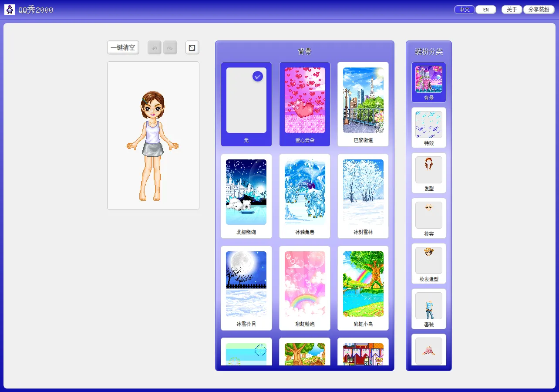Open the 妆发造型 category
The height and width of the screenshot is (392, 559).
click(429, 264)
